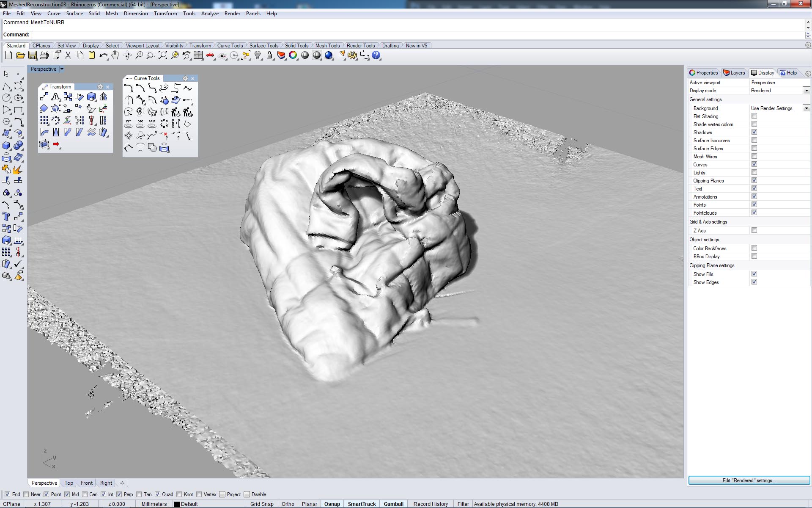Click the Mirror tool in the Transform panel
This screenshot has height=508, width=812.
click(103, 97)
